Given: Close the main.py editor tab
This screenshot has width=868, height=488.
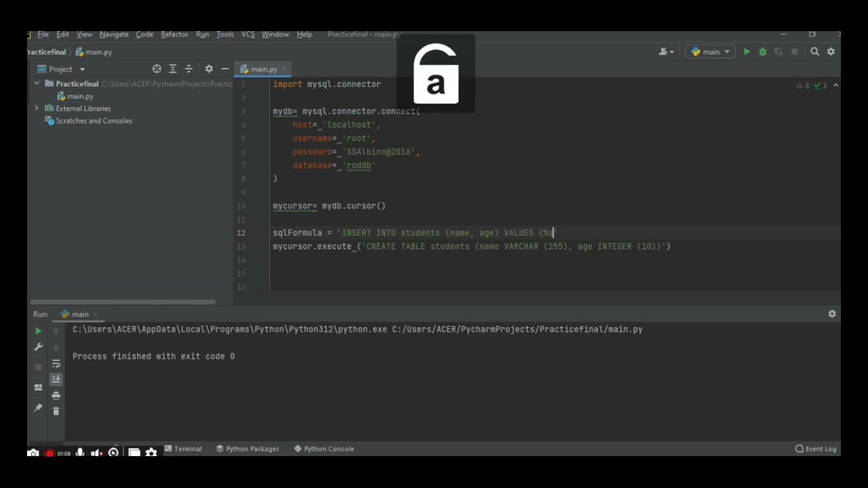Looking at the screenshot, I should pos(285,69).
